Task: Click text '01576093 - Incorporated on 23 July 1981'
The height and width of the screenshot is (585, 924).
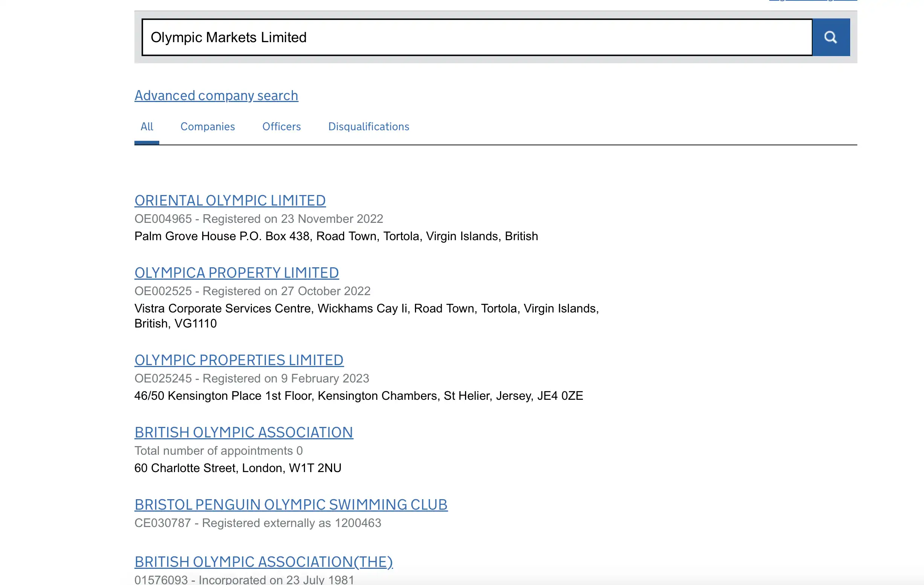Action: [x=244, y=579]
